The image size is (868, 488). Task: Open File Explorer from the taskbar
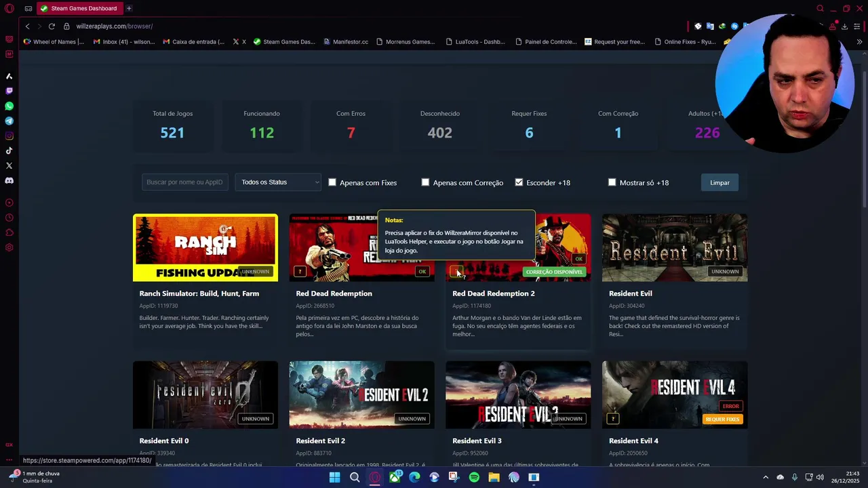coord(494,477)
